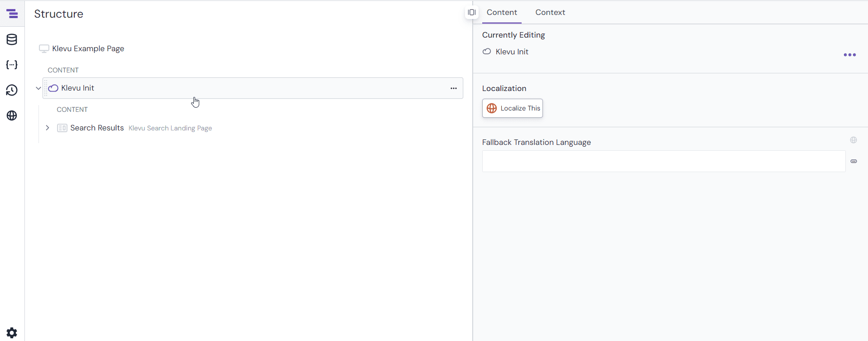Select the Klevu Init tree item
Image resolution: width=868 pixels, height=341 pixels.
(253, 88)
